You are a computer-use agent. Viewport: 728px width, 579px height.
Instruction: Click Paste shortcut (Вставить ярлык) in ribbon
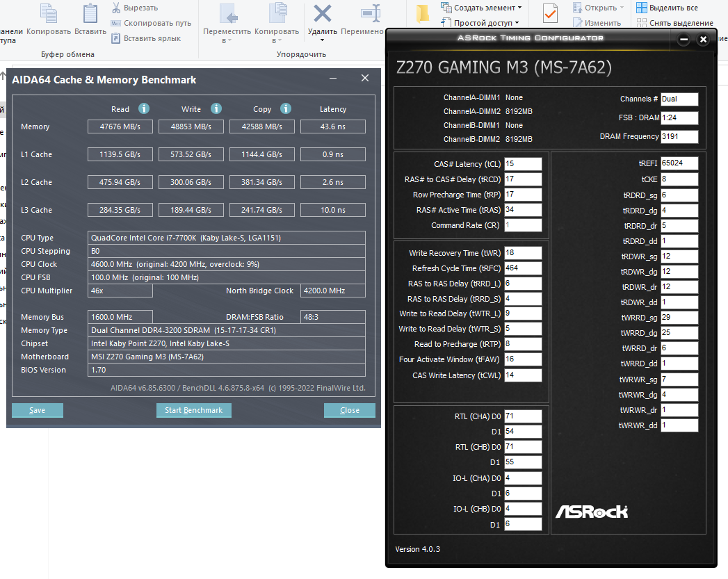(146, 38)
